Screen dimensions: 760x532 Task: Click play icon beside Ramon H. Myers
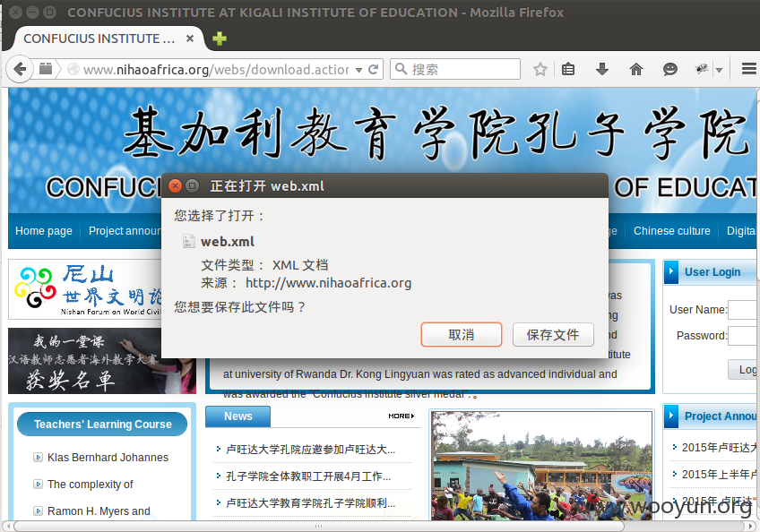point(38,511)
